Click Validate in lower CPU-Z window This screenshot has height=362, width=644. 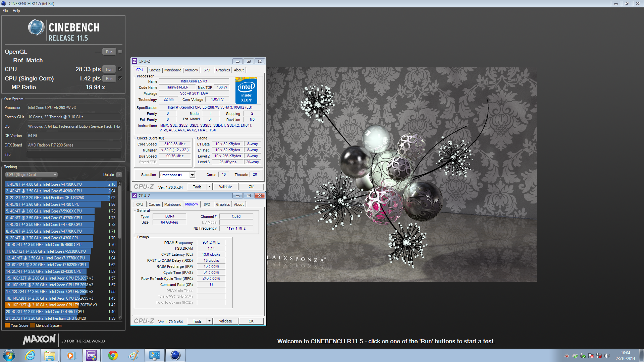tap(225, 321)
